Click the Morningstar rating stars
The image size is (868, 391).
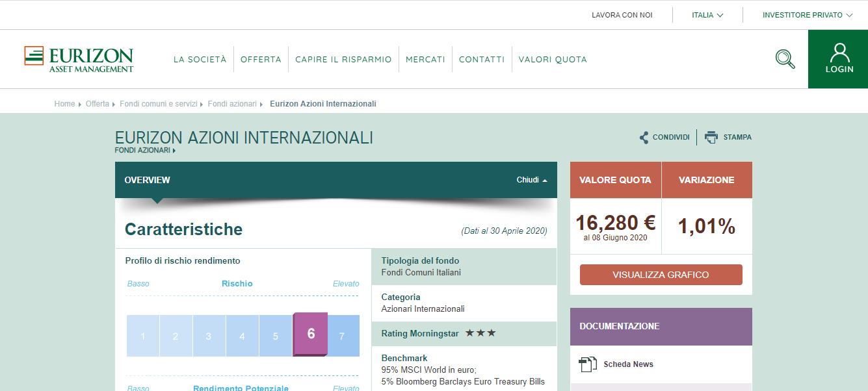[x=480, y=333]
